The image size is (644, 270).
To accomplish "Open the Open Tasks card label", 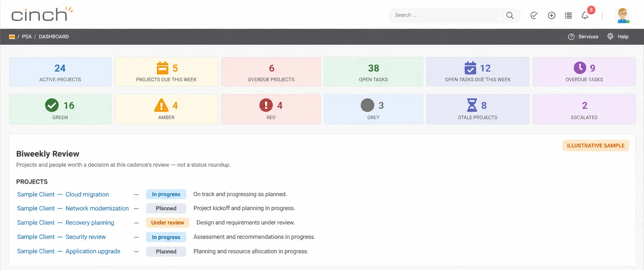I will point(373,79).
